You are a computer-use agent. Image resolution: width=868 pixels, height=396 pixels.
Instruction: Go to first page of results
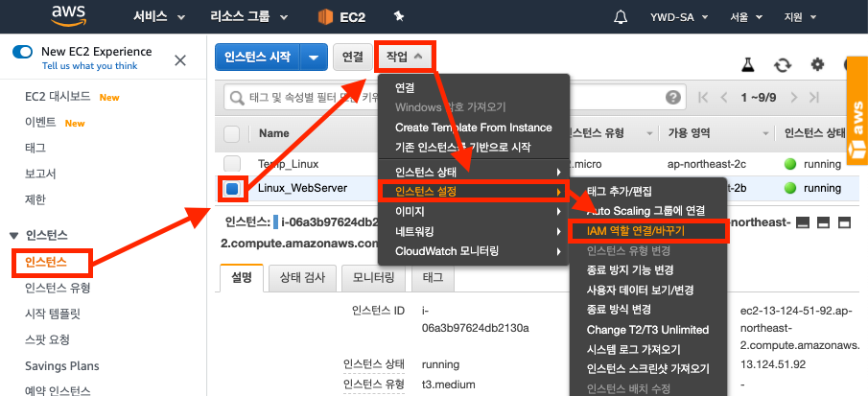pos(704,98)
